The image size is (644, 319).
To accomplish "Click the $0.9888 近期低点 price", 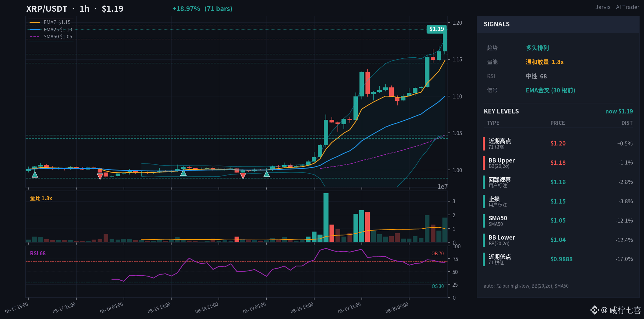I will 561,259.
